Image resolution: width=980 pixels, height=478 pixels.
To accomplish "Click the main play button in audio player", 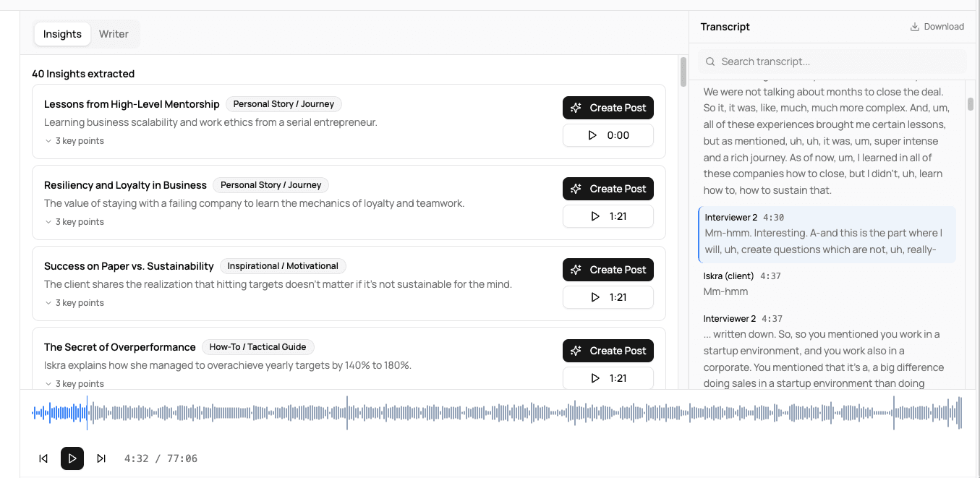I will (72, 458).
